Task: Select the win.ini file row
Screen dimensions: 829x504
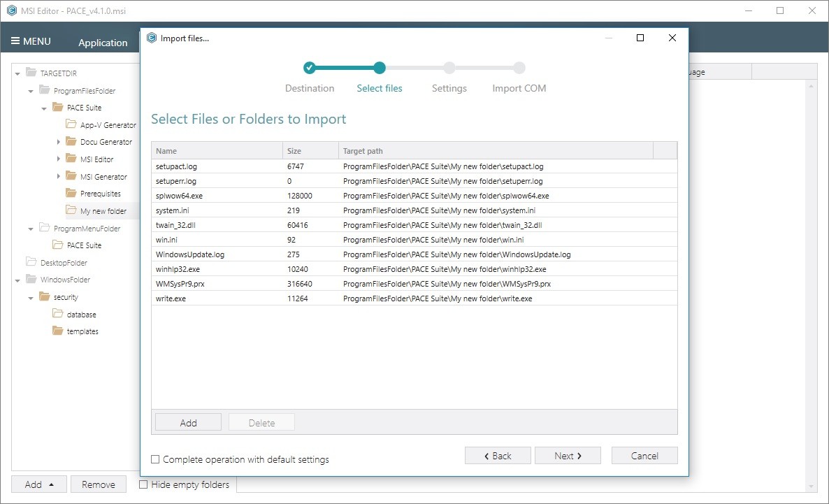Action: pos(414,240)
